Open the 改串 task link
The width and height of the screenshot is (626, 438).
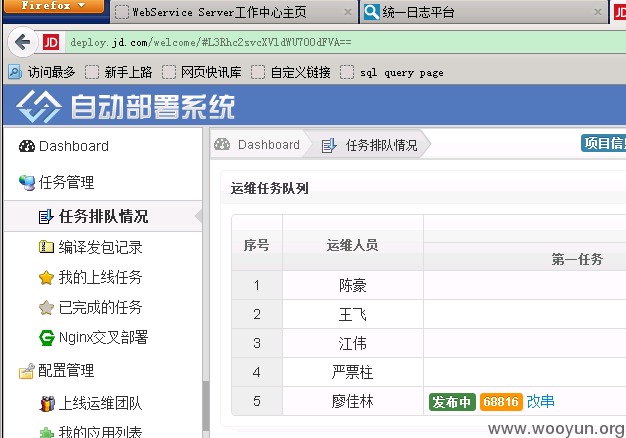pyautogui.click(x=541, y=401)
